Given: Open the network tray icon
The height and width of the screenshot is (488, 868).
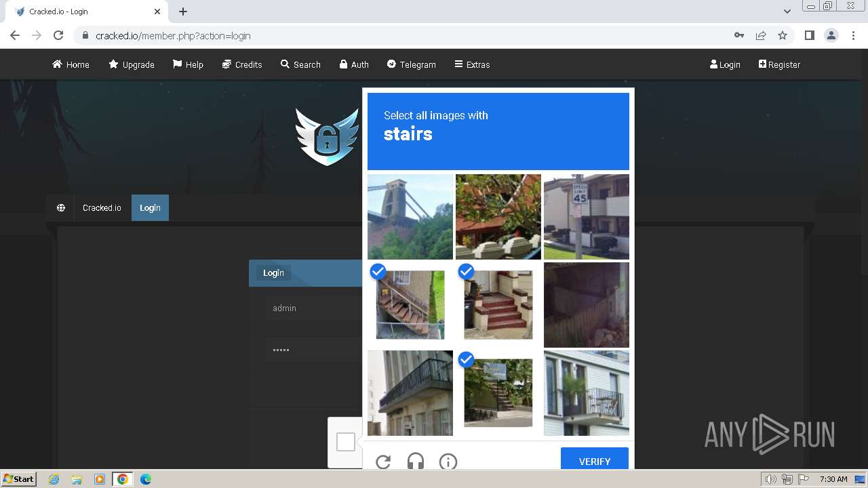Looking at the screenshot, I should 787,479.
